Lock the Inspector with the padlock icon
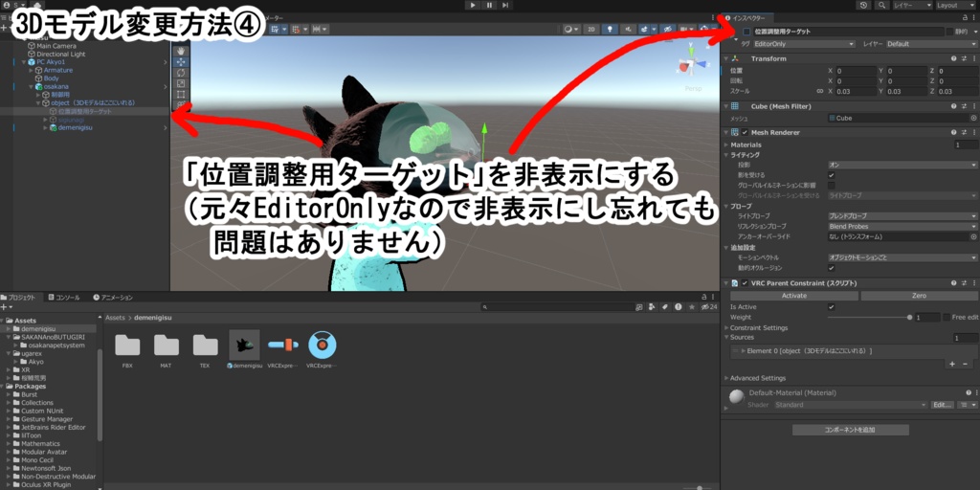This screenshot has height=490, width=980. (x=965, y=18)
